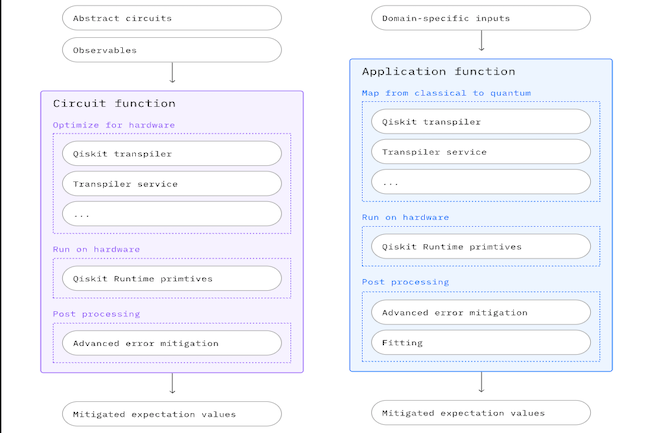Image resolution: width=650 pixels, height=433 pixels.
Task: Click the output box below Application function
Action: 481,413
